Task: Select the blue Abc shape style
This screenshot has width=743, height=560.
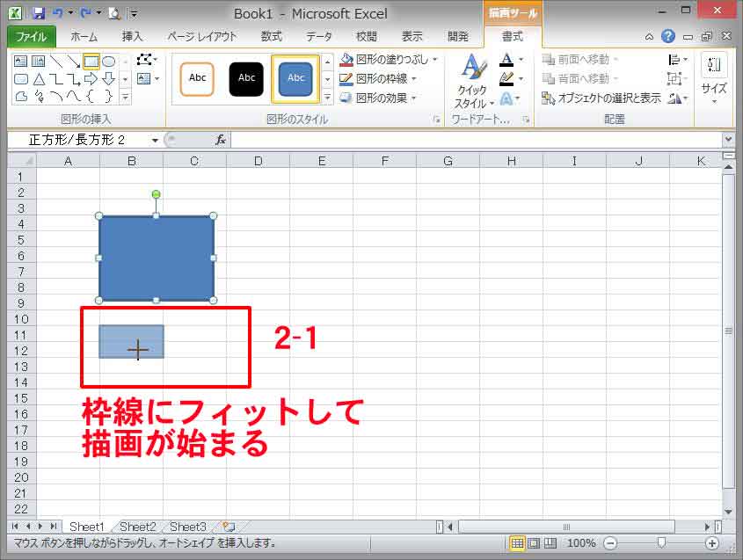Action: tap(295, 78)
